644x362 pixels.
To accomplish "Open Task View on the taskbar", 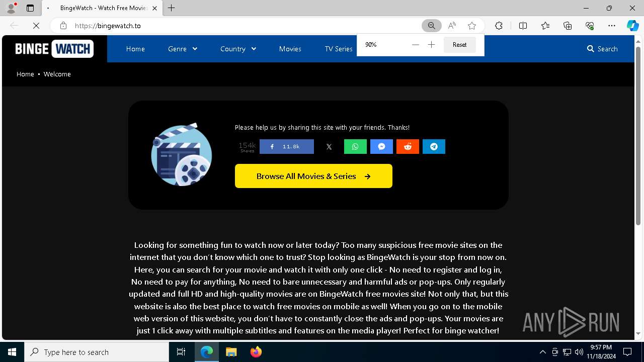I will point(181,352).
